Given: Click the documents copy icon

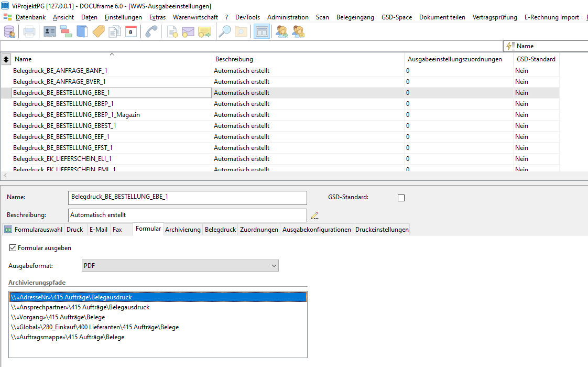Looking at the screenshot, I should pyautogui.click(x=115, y=31).
